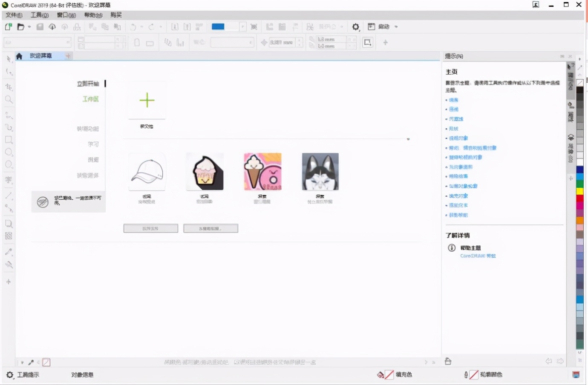Pick the red swatch in the color palette
This screenshot has height=385, width=588.
pos(579,198)
